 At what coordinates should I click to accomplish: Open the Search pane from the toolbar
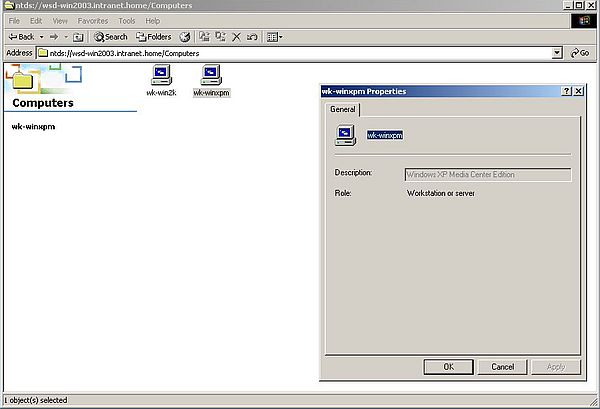111,37
